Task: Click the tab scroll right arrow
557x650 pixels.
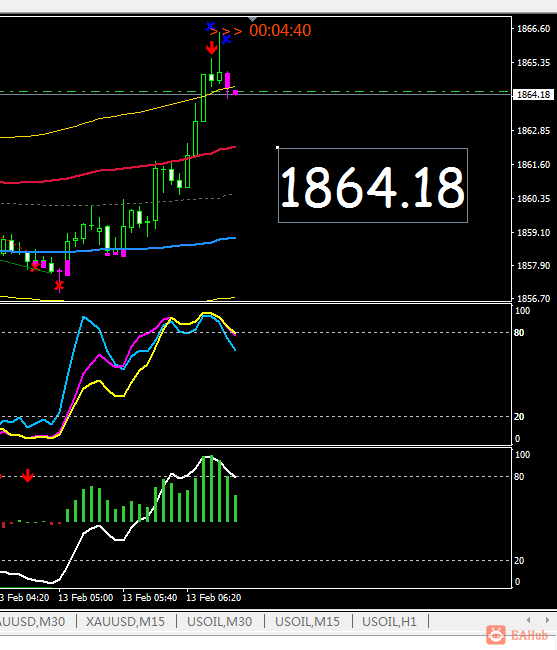Action: point(547,620)
